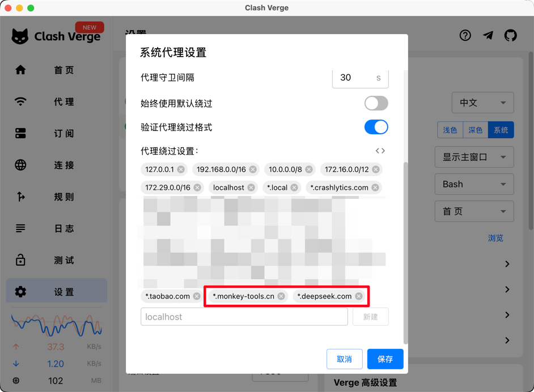Viewport: 534px width, 392px height.
Task: Click the memory chip icon beside 102 MB
Action: [16, 381]
